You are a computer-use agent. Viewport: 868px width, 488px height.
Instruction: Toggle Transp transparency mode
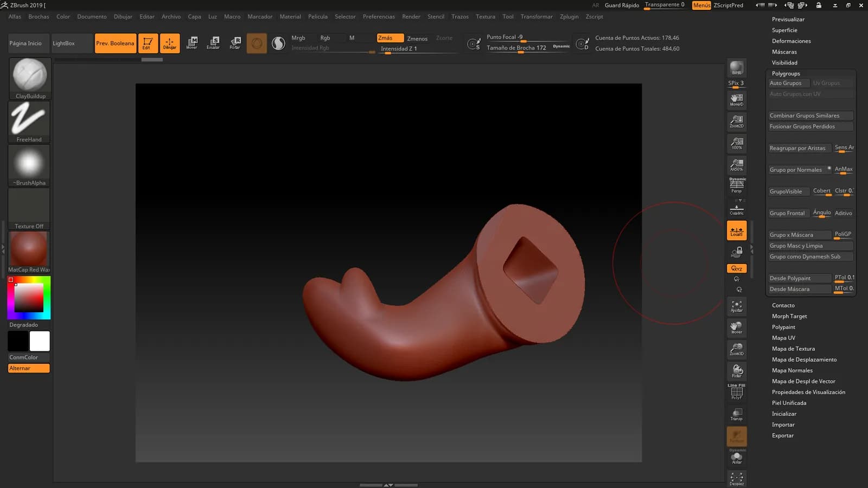737,415
